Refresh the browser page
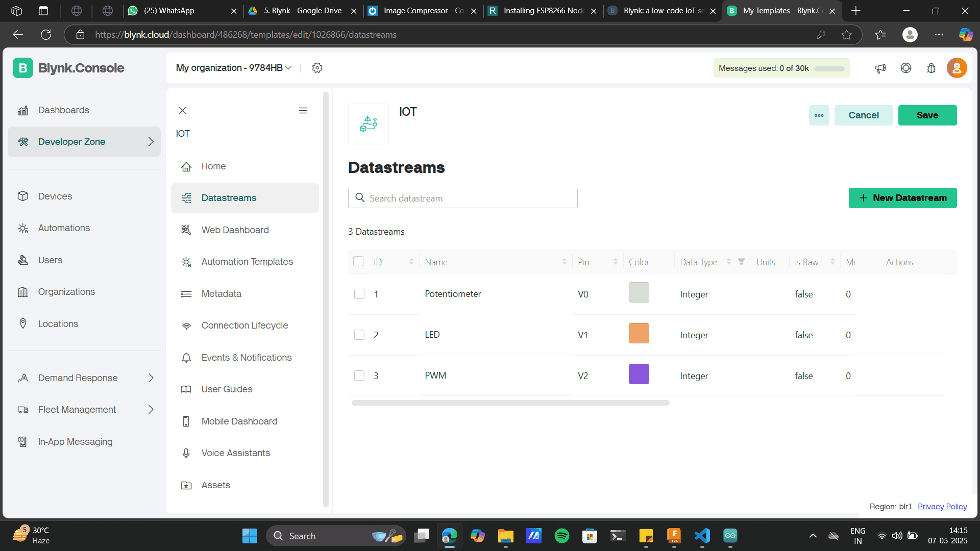Viewport: 980px width, 551px height. coord(46,35)
